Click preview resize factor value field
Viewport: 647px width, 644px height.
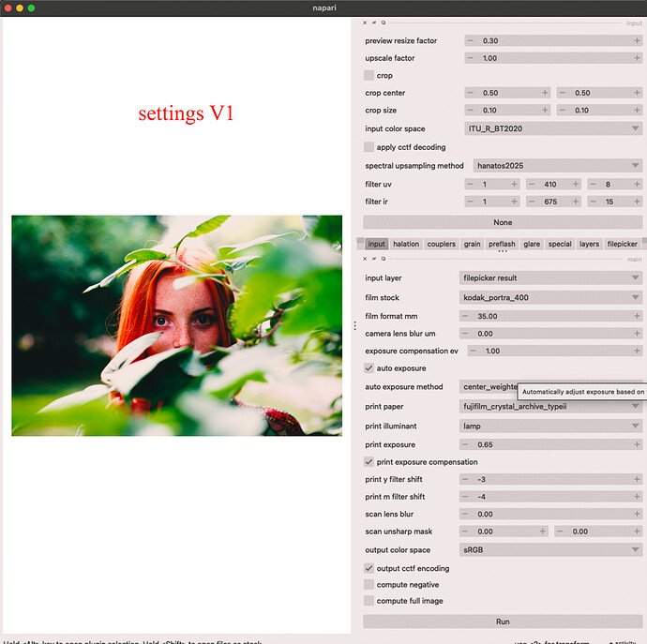pyautogui.click(x=553, y=40)
